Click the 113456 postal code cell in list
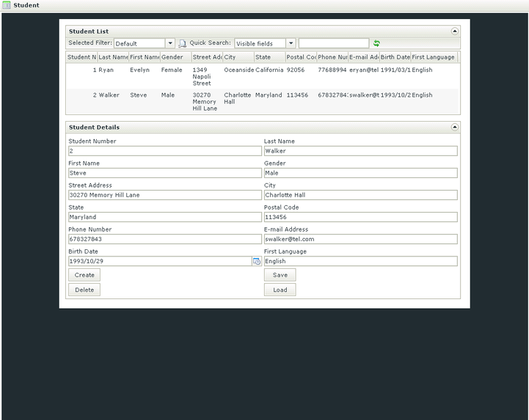 pyautogui.click(x=297, y=95)
